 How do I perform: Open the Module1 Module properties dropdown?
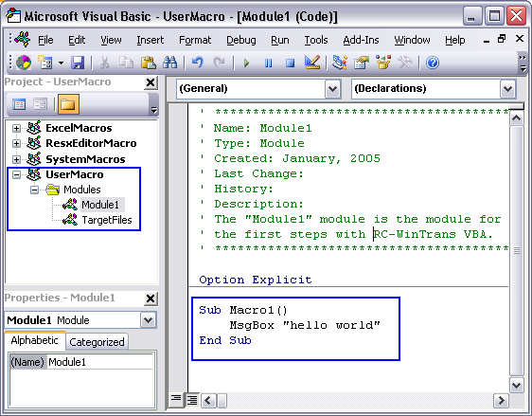click(x=149, y=320)
